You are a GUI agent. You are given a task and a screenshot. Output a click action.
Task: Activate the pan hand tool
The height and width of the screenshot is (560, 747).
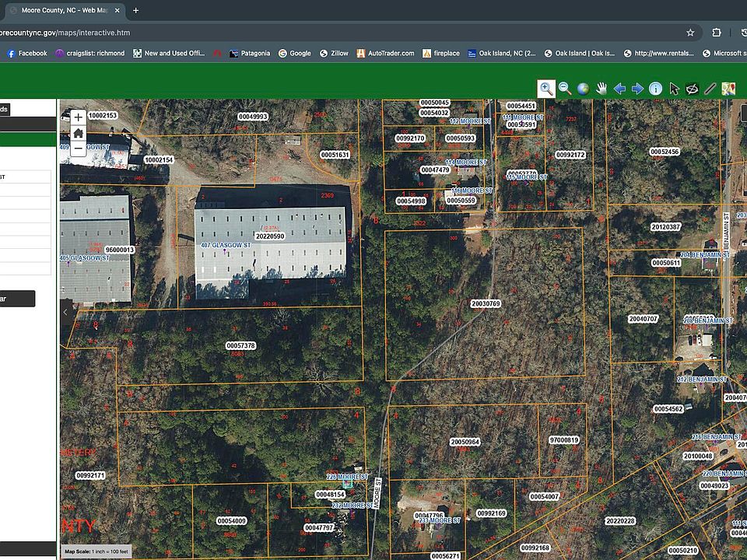[x=601, y=89]
